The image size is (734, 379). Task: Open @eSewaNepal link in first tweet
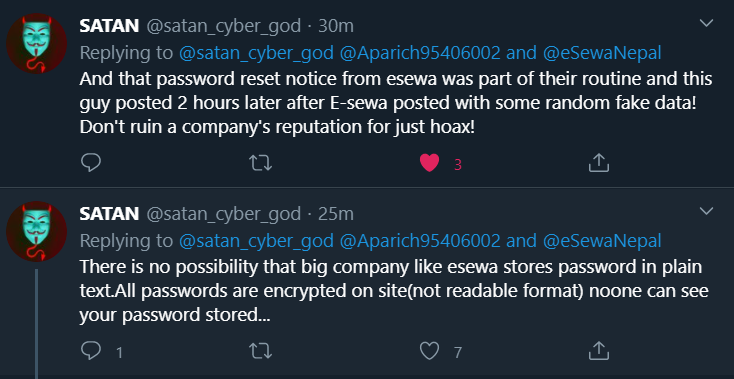coord(602,53)
